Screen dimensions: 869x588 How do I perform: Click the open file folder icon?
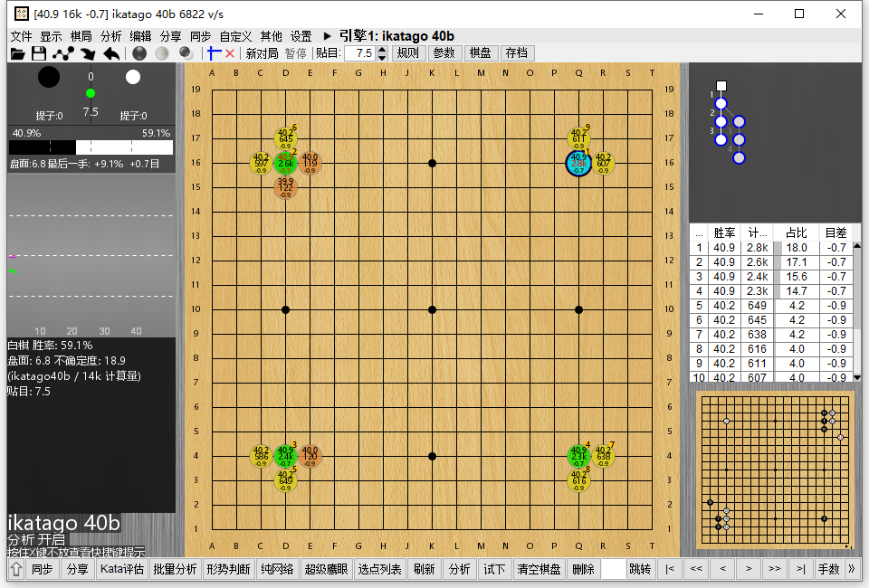point(17,53)
